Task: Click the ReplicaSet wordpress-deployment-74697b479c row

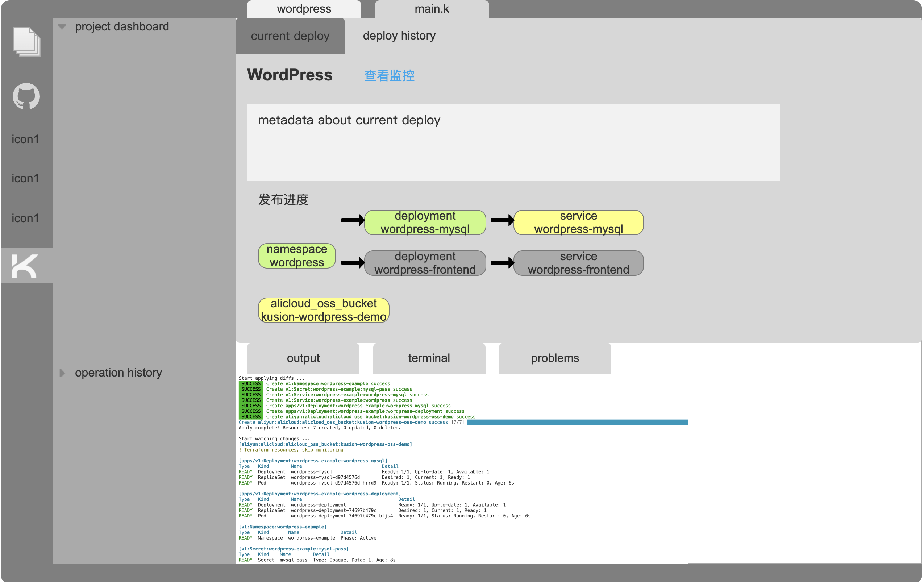Action: (363, 511)
